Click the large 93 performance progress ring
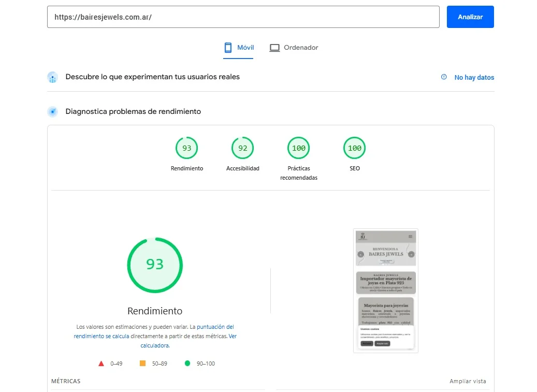The height and width of the screenshot is (392, 537). 155,265
